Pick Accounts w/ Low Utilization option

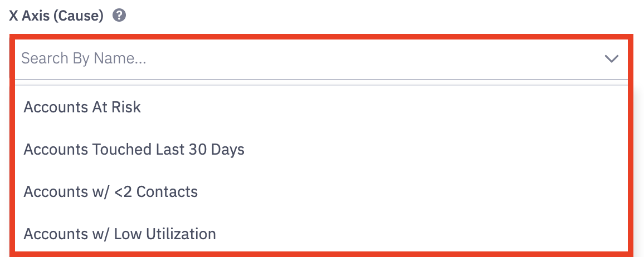pyautogui.click(x=120, y=234)
